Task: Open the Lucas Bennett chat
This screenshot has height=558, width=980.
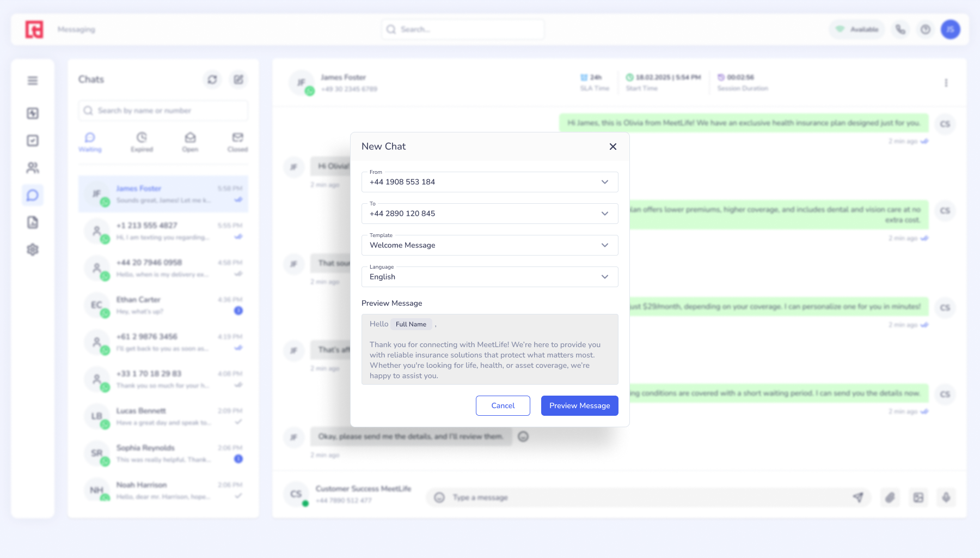Action: (x=163, y=416)
